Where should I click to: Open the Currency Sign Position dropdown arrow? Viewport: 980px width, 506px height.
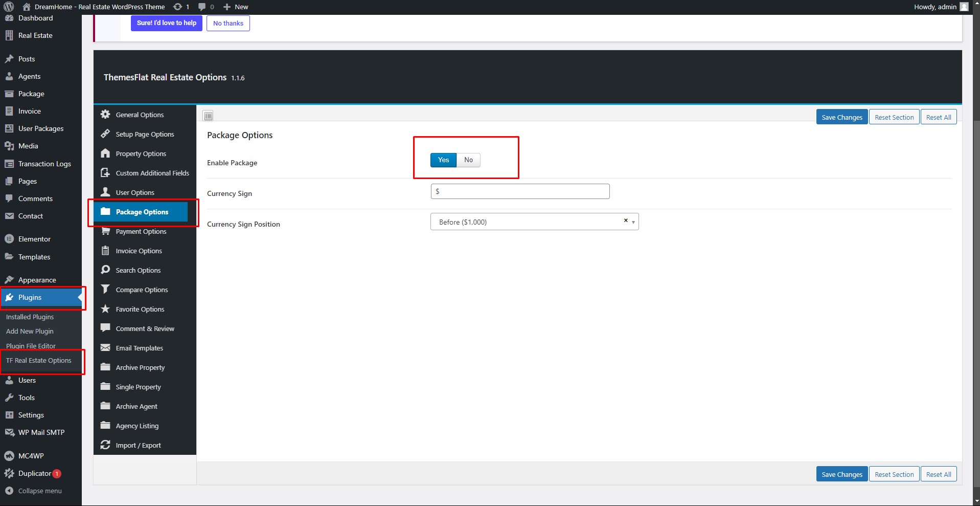(x=633, y=222)
